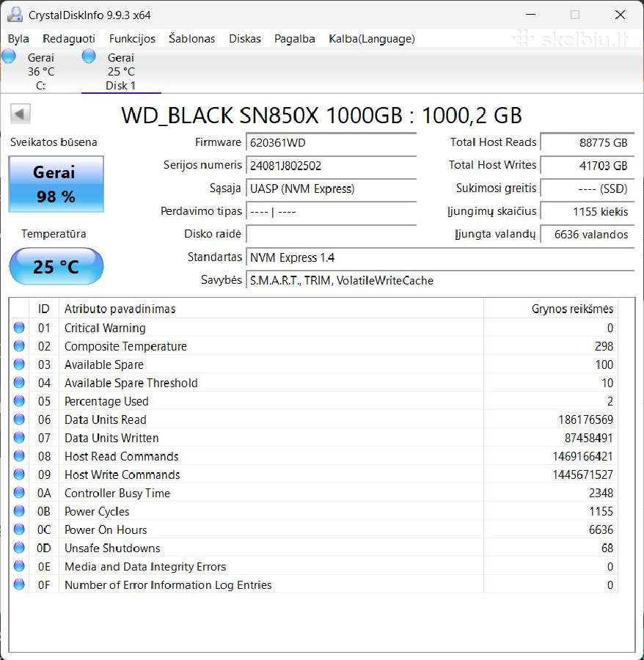
Task: Click the raw value 1469166421
Action: 582,456
